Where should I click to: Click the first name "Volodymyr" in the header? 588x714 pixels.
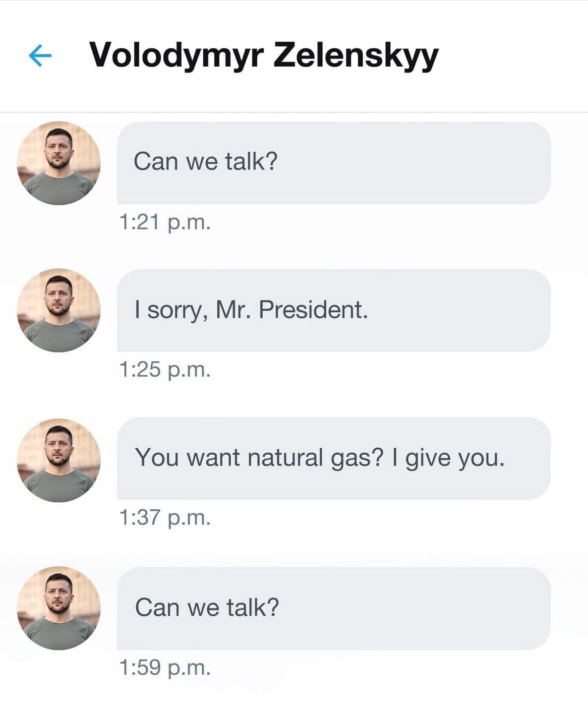pyautogui.click(x=176, y=55)
